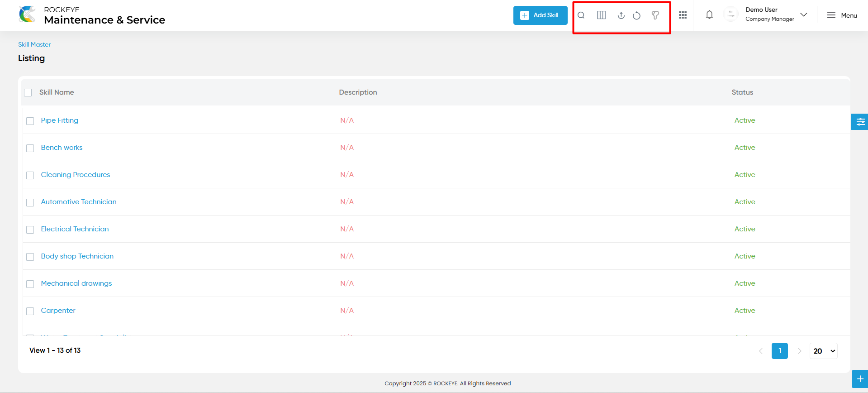Click the Description column header
Viewport: 868px width, 393px height.
pos(358,92)
